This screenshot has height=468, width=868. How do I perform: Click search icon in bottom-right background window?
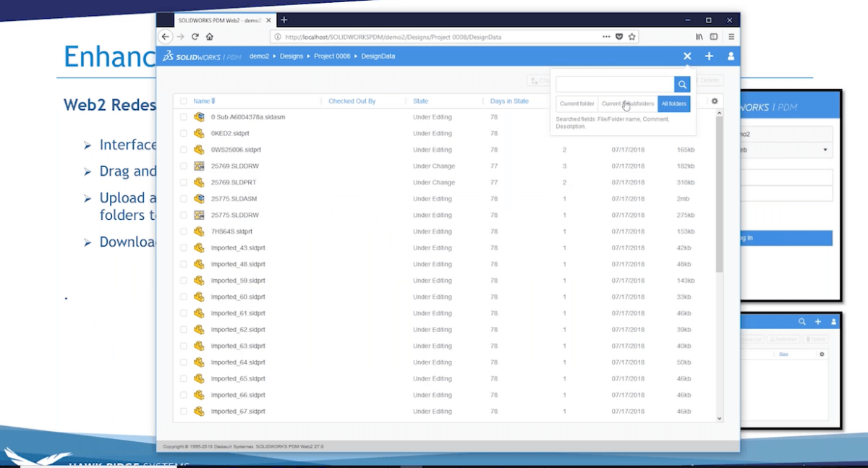[x=802, y=321]
